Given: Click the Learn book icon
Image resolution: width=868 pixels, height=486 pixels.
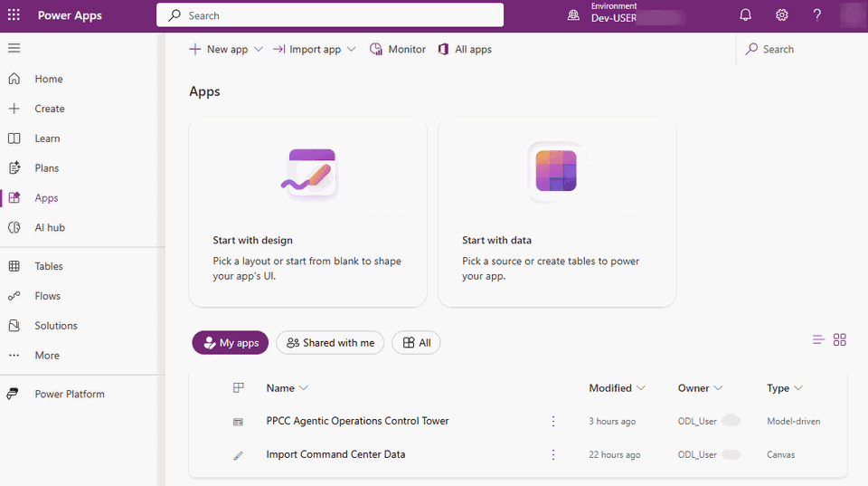Looking at the screenshot, I should [14, 138].
